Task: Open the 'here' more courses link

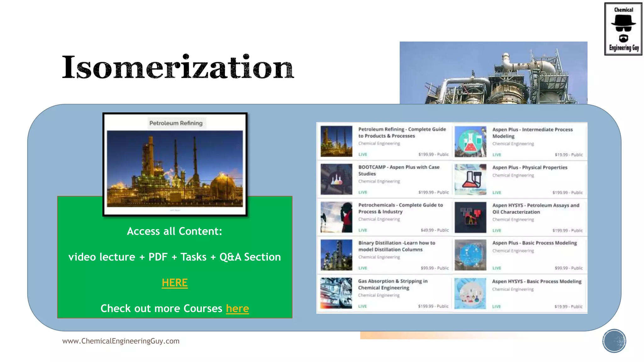Action: tap(237, 308)
